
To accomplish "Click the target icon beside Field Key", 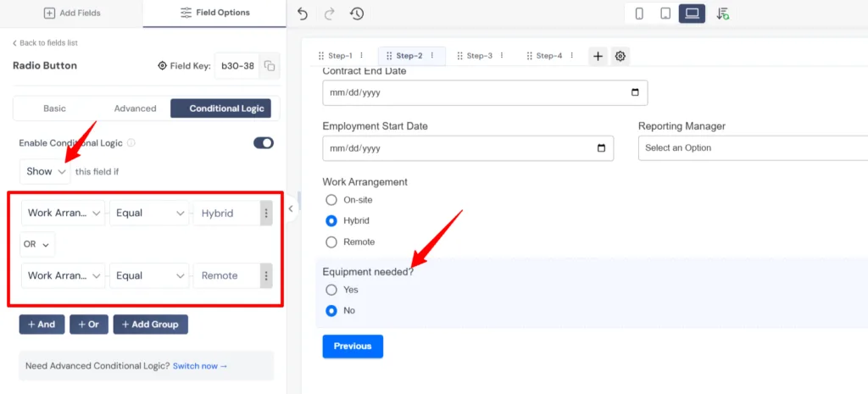I will click(162, 66).
